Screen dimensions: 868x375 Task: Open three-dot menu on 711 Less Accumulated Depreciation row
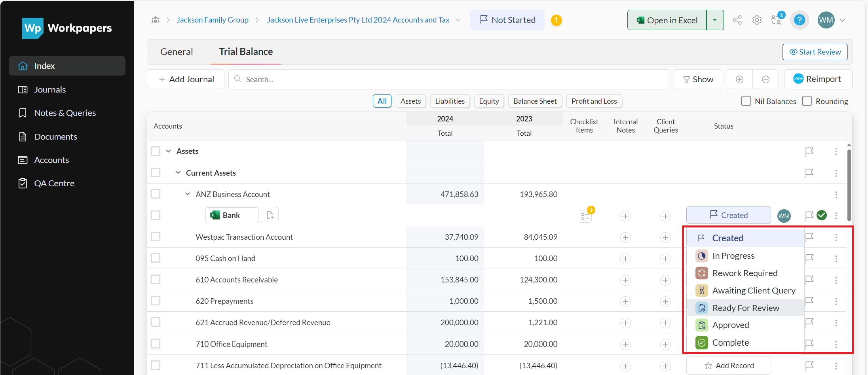[x=836, y=366]
